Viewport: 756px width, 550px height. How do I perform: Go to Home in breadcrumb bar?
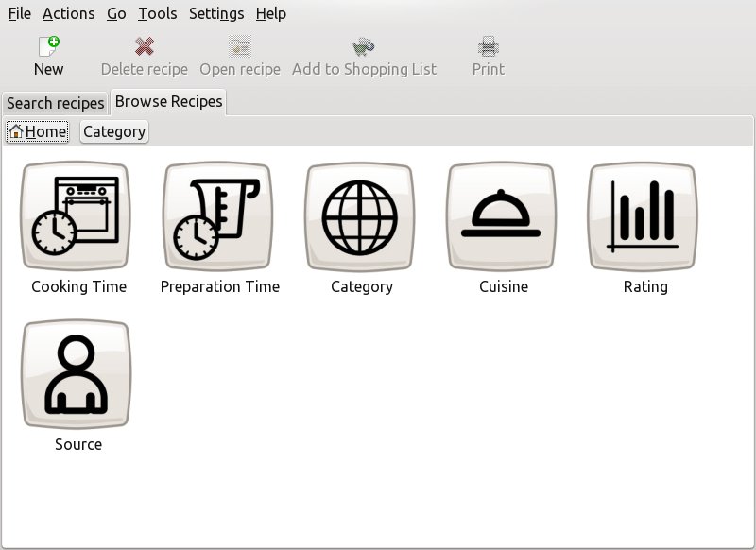37,131
